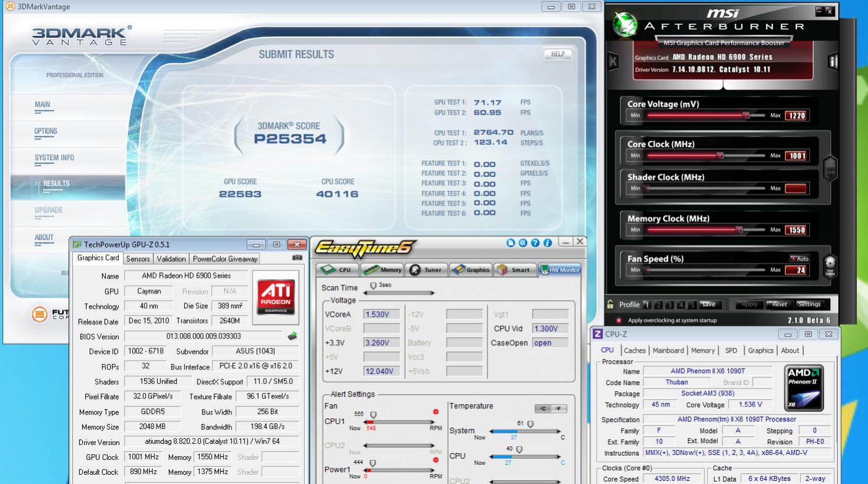Click the 3DMark Vantage logo

tap(81, 35)
